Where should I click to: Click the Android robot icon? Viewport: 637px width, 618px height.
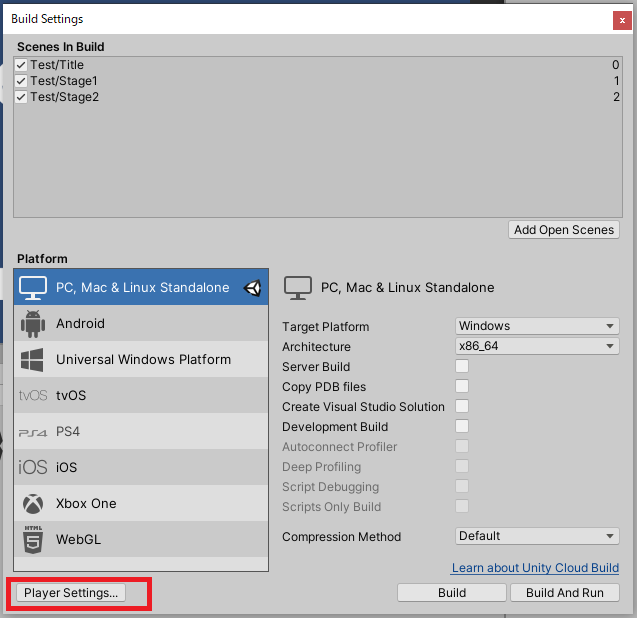click(x=33, y=324)
